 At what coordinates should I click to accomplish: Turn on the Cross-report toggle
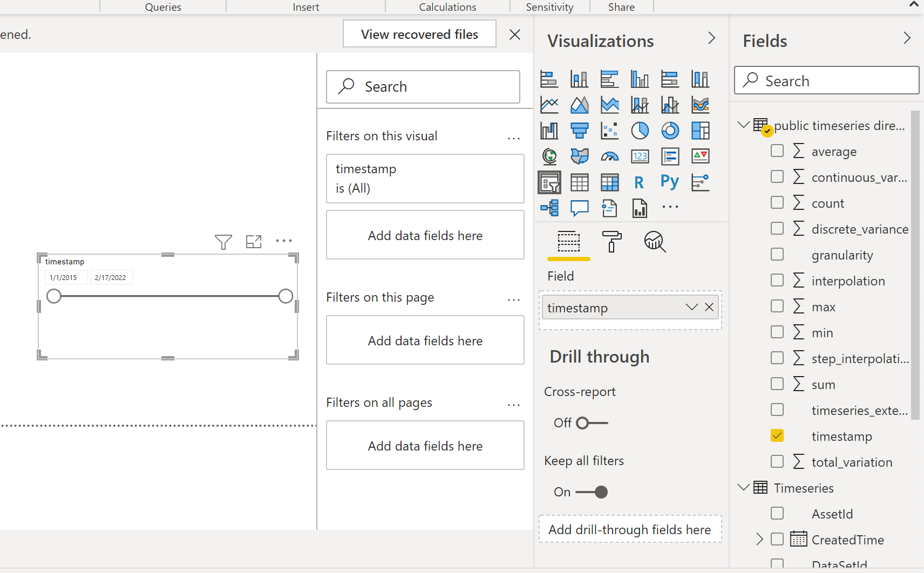[591, 423]
